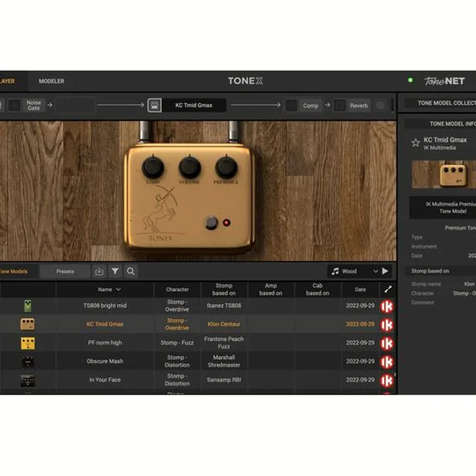476x476 pixels.
Task: Select the Comp block
Action: point(310,106)
